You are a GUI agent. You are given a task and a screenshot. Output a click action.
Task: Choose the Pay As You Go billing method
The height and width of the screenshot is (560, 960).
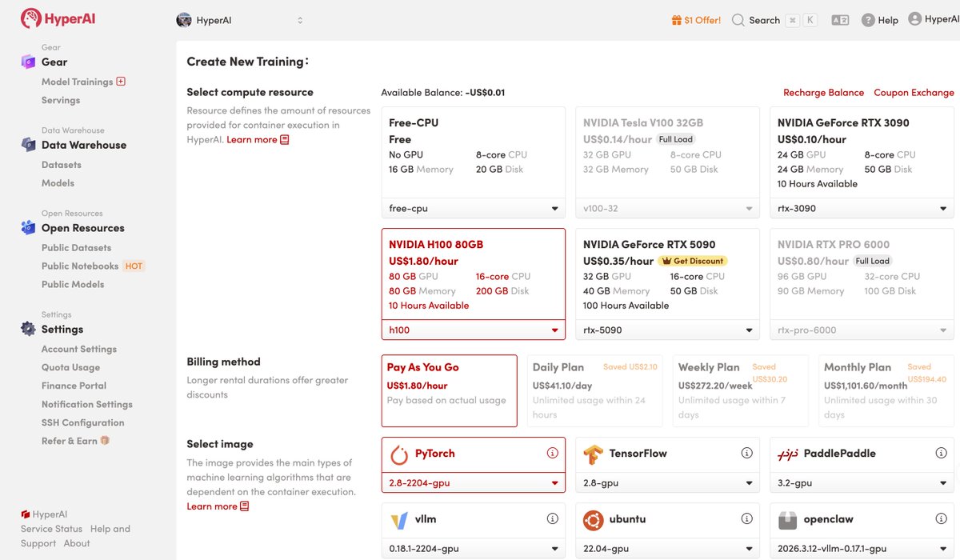tap(450, 391)
